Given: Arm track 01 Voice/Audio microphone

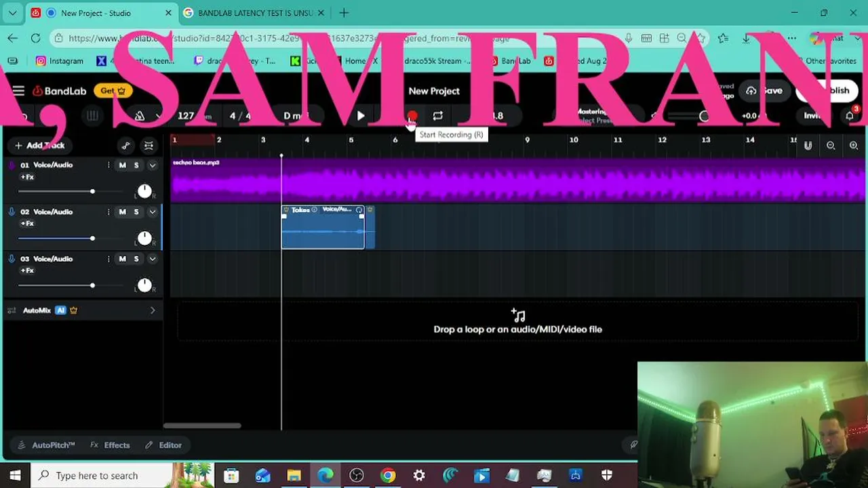Looking at the screenshot, I should pyautogui.click(x=12, y=165).
